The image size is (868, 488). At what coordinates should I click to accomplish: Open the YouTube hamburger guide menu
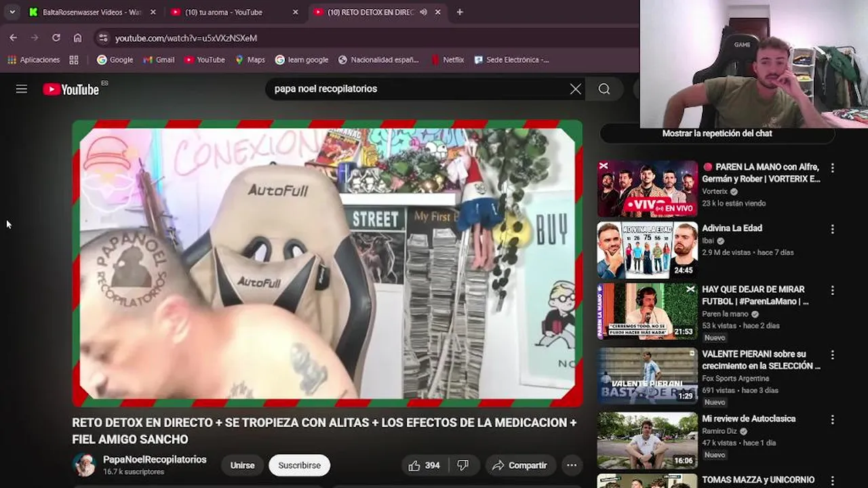tap(22, 89)
